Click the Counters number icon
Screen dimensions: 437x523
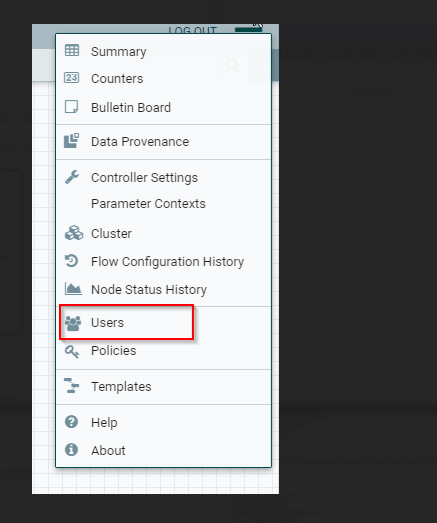tap(72, 78)
